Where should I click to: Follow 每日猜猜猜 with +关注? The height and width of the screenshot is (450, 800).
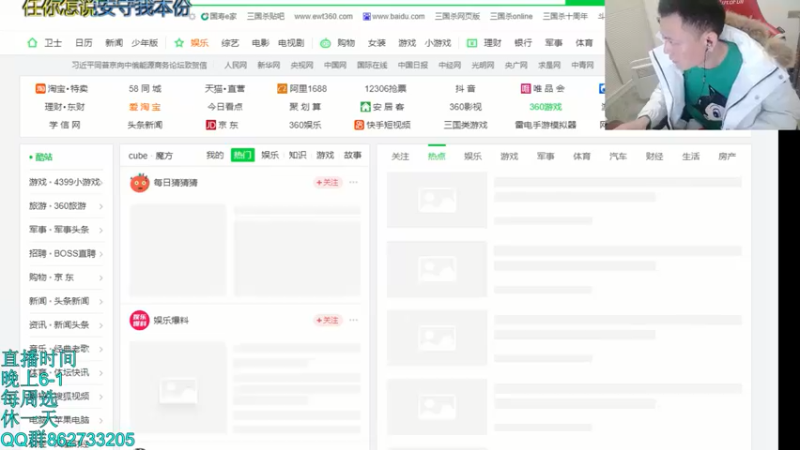(327, 182)
